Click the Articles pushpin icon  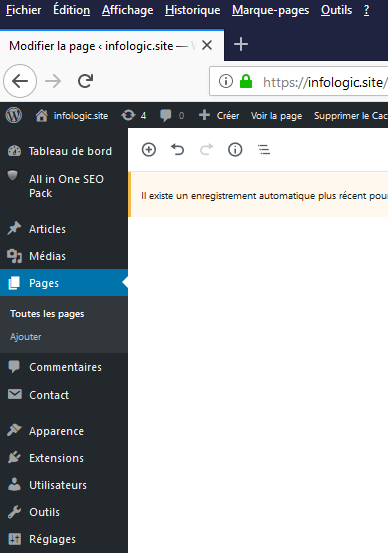click(x=14, y=228)
